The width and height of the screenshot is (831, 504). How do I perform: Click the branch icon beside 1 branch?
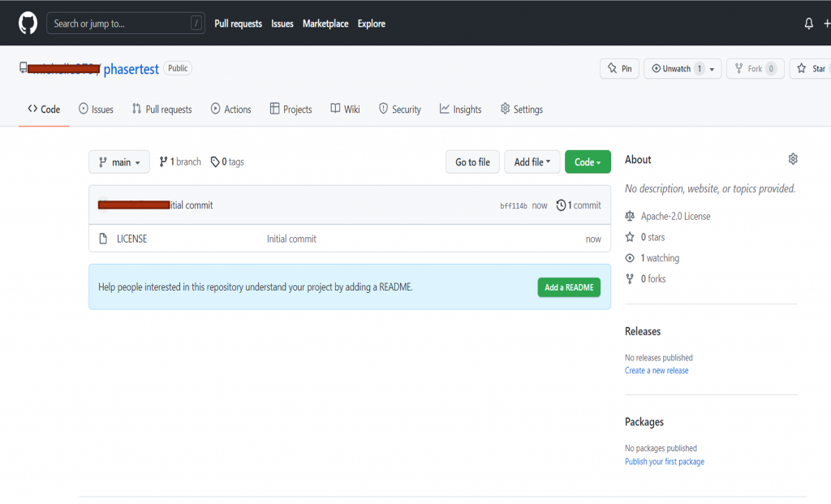click(x=163, y=162)
